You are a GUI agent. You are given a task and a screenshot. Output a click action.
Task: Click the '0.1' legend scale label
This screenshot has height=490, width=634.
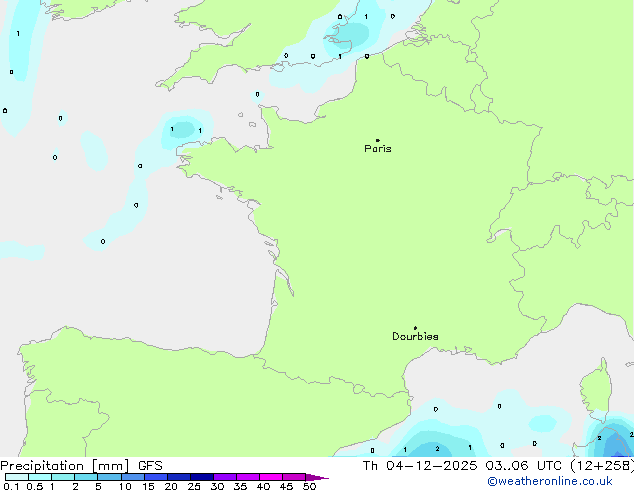(11, 486)
